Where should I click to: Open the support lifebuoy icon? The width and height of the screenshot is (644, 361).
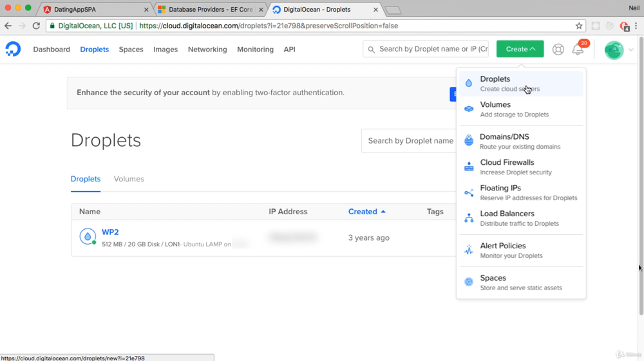558,49
